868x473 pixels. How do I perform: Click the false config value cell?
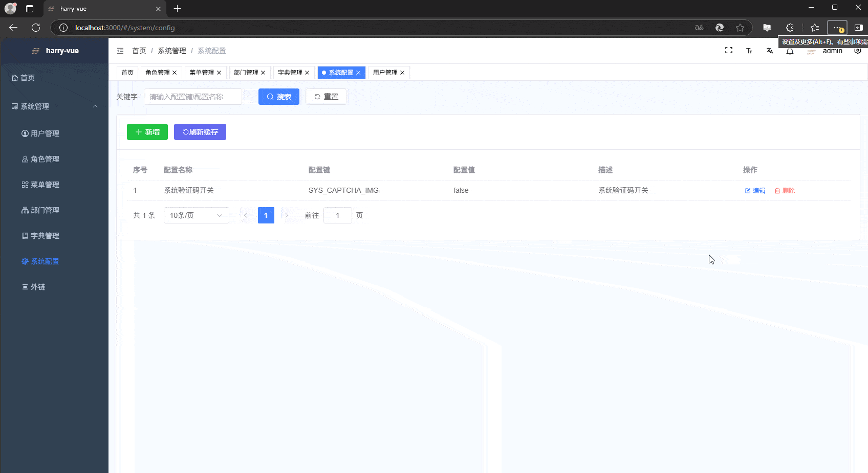(x=461, y=190)
